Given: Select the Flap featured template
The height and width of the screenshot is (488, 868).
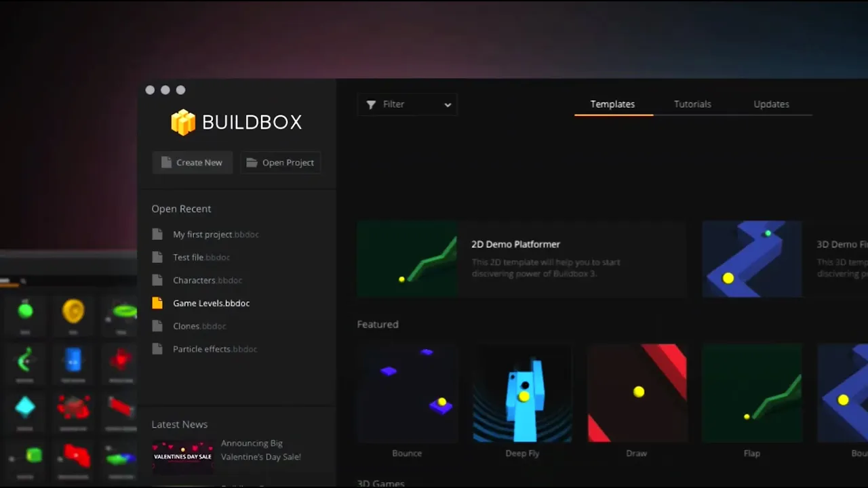Looking at the screenshot, I should click(x=751, y=393).
